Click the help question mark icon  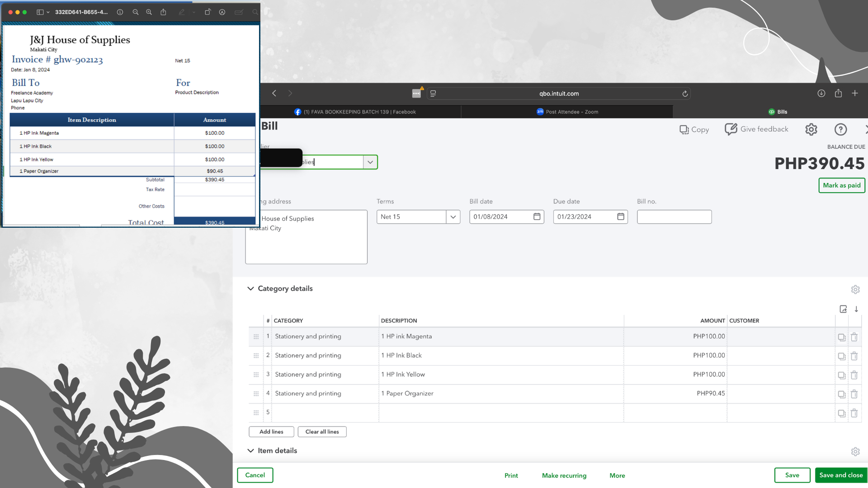click(840, 130)
